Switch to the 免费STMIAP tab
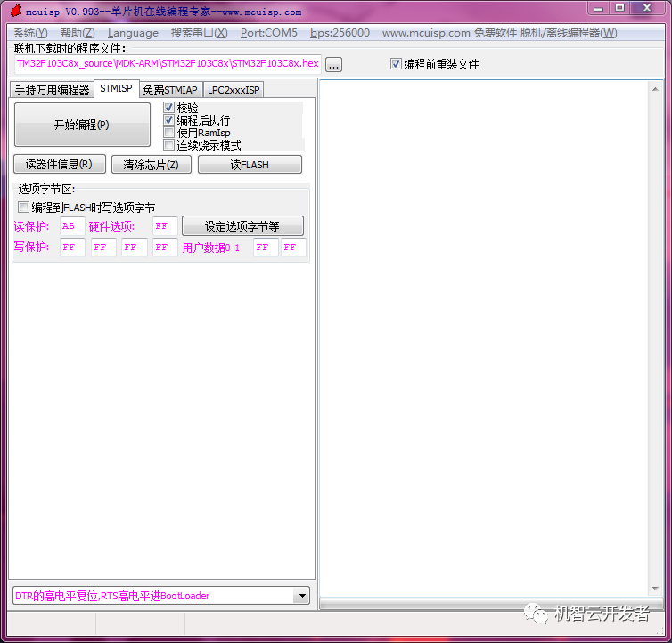This screenshot has height=643, width=672. point(170,90)
